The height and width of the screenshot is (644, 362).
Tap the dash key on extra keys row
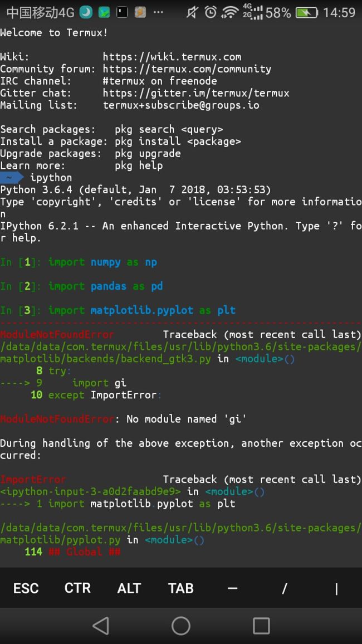(233, 588)
